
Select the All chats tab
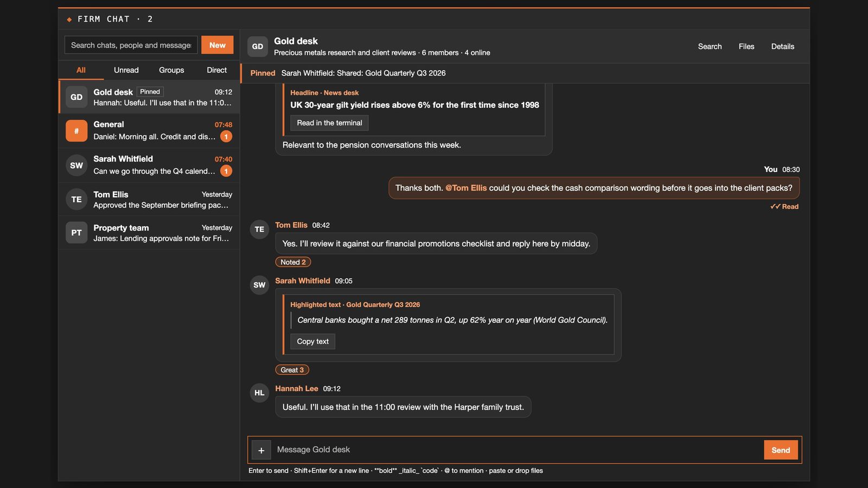[81, 70]
